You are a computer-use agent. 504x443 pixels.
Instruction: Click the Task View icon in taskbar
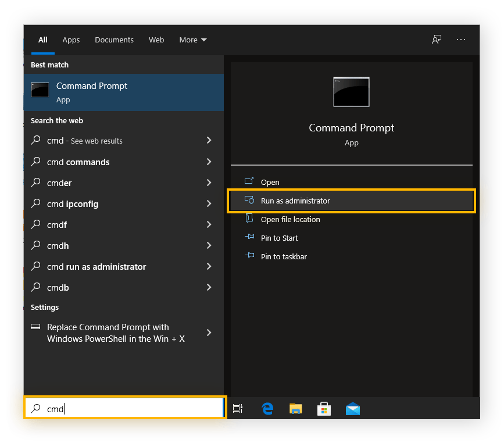point(237,409)
